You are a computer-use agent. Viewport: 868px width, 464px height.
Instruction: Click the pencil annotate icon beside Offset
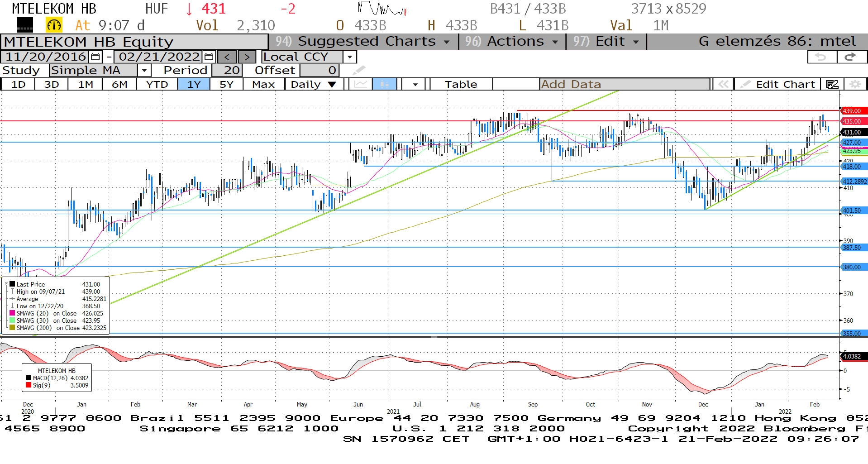[x=358, y=70]
